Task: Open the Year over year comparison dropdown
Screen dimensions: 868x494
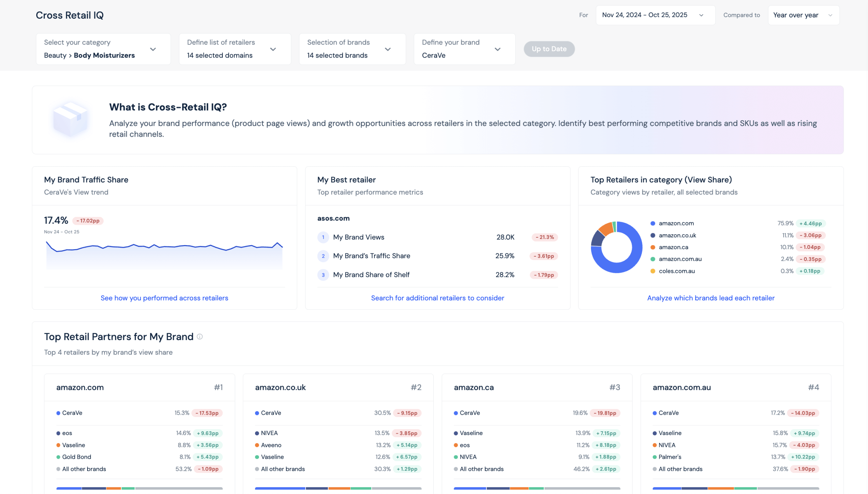Action: point(803,15)
